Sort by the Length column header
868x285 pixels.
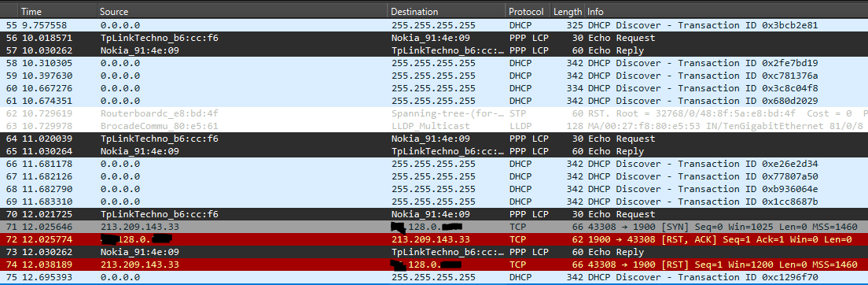pos(568,12)
